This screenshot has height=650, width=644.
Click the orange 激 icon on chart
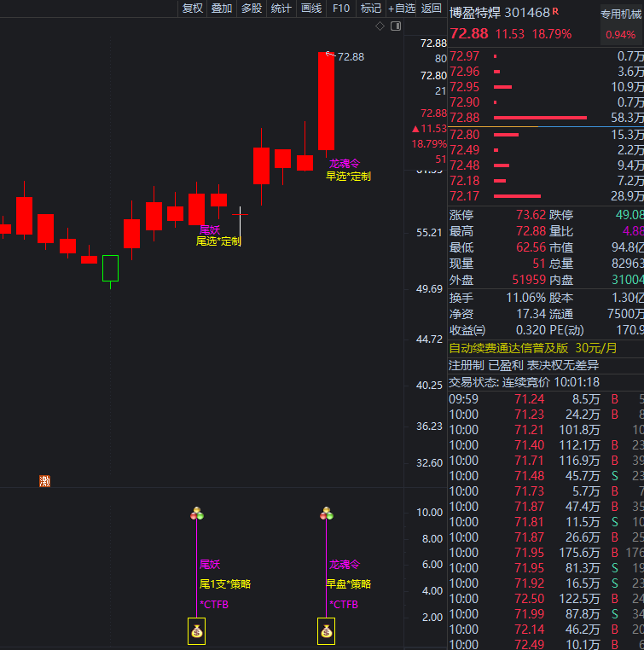(x=44, y=481)
